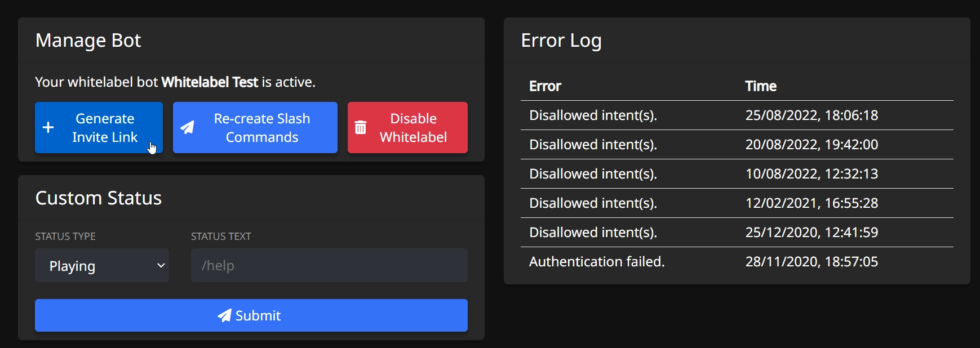Click the timestamp 12/02/2021, 16:55:28
This screenshot has height=348, width=980.
812,203
